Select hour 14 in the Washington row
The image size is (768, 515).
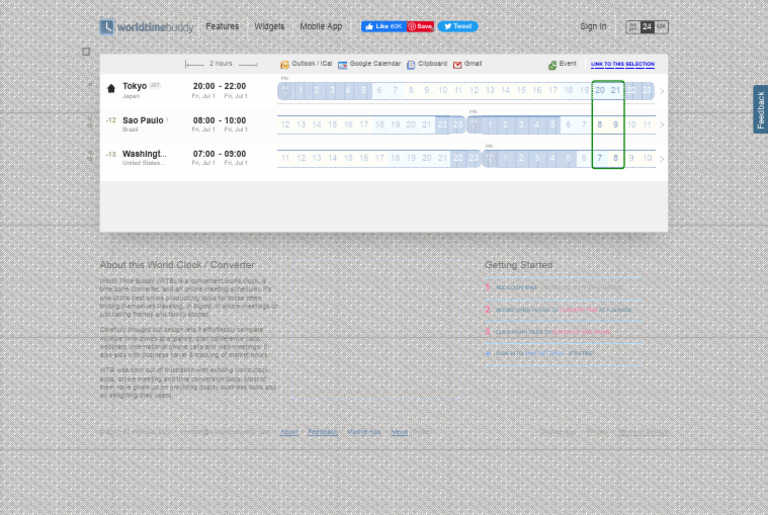332,158
